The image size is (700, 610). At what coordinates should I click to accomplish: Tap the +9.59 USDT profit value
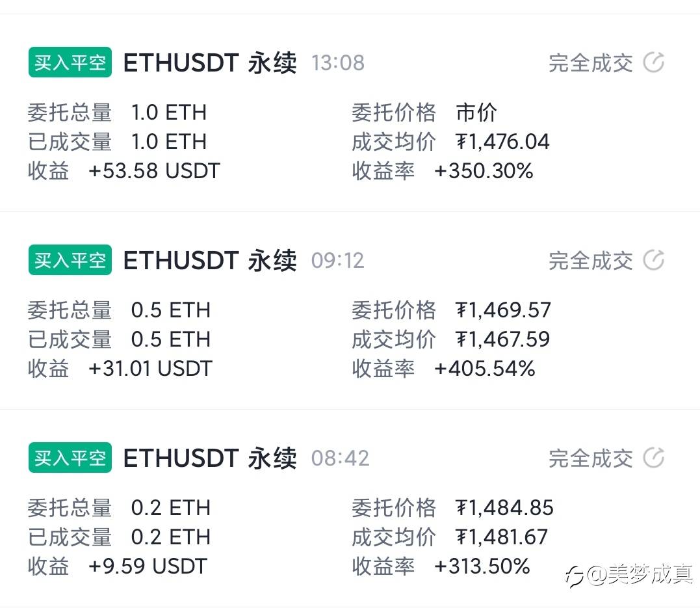pyautogui.click(x=148, y=566)
